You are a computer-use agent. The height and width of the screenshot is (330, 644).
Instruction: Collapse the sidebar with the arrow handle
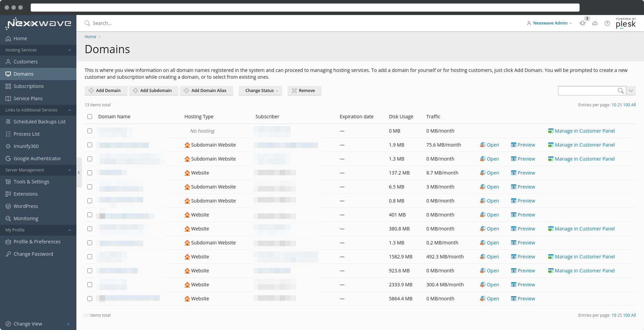coord(79,172)
